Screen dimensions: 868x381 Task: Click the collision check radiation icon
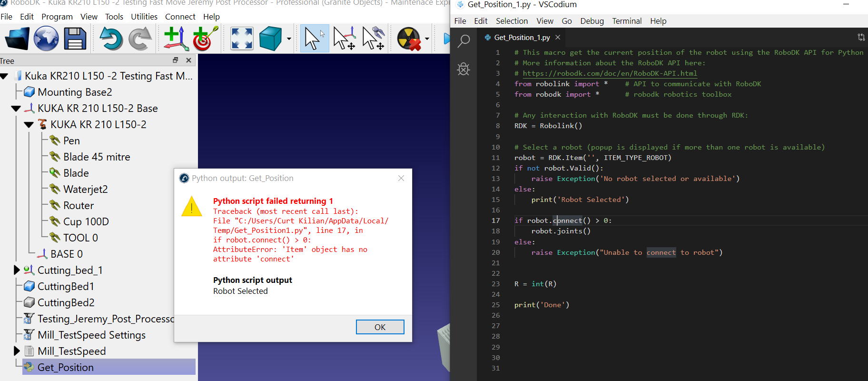click(408, 39)
